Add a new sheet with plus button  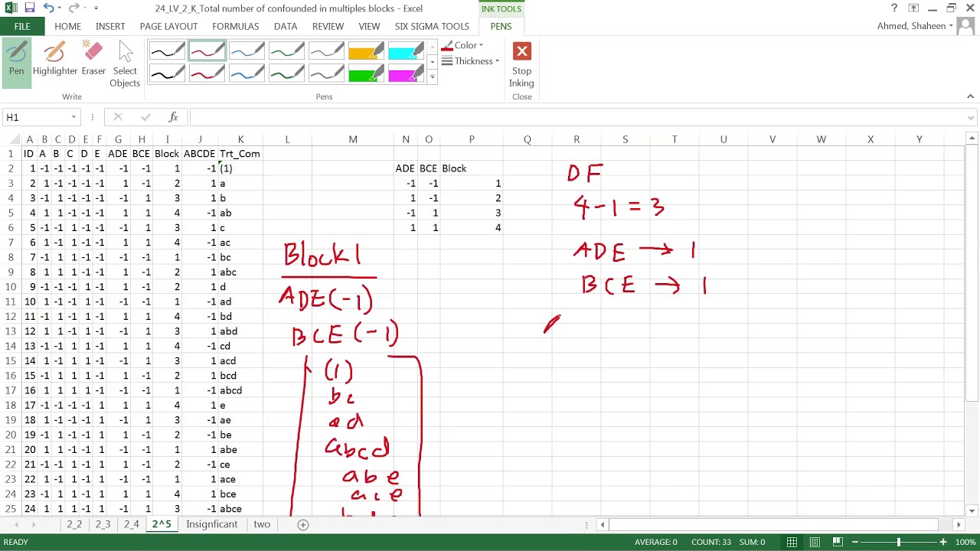pyautogui.click(x=302, y=524)
